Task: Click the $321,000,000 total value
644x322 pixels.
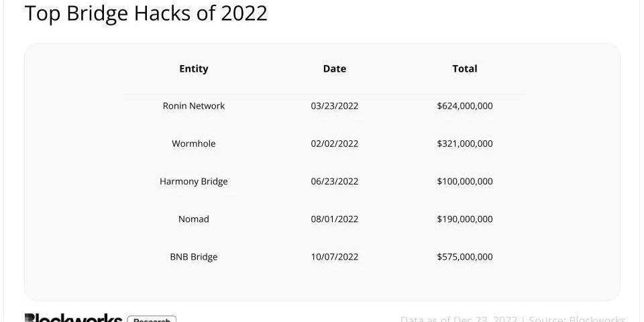Action: [464, 144]
